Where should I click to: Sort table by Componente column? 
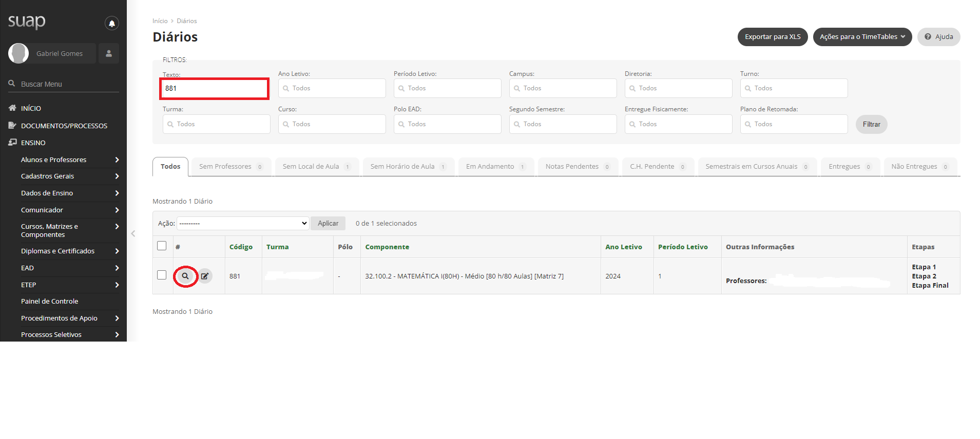(387, 247)
